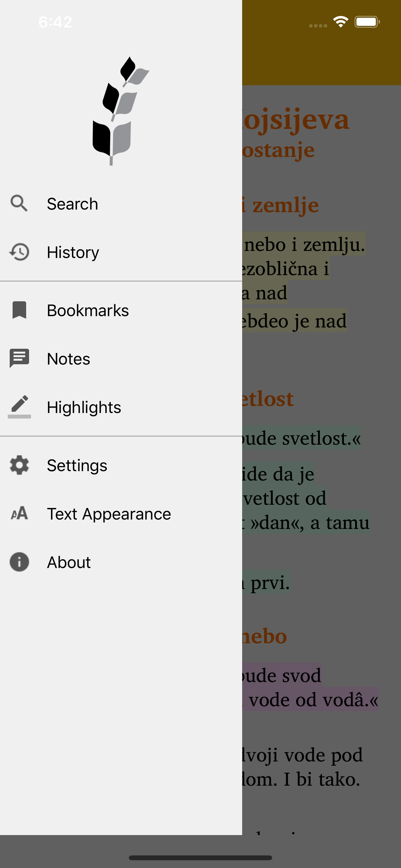Open Settings from the side menu
Screen dimensions: 401x868
coord(121,465)
